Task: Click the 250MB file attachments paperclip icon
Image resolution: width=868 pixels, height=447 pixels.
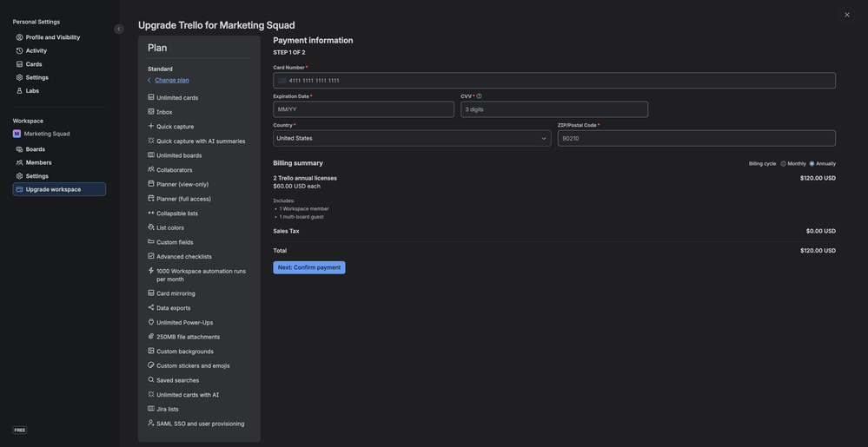Action: coord(150,337)
